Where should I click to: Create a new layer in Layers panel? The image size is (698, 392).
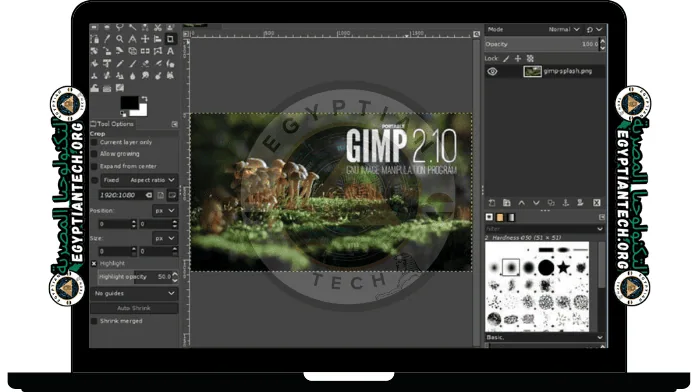pyautogui.click(x=492, y=203)
